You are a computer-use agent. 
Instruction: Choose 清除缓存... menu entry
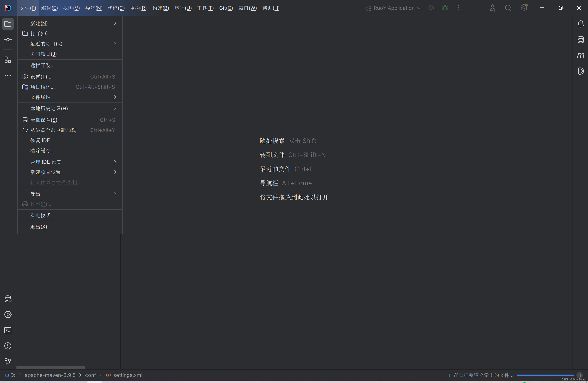[x=70, y=150]
